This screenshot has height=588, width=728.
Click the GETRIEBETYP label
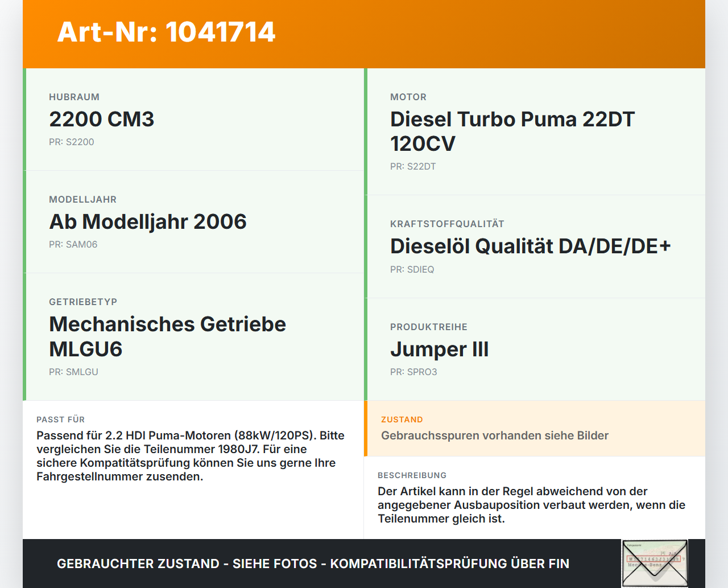click(x=83, y=302)
